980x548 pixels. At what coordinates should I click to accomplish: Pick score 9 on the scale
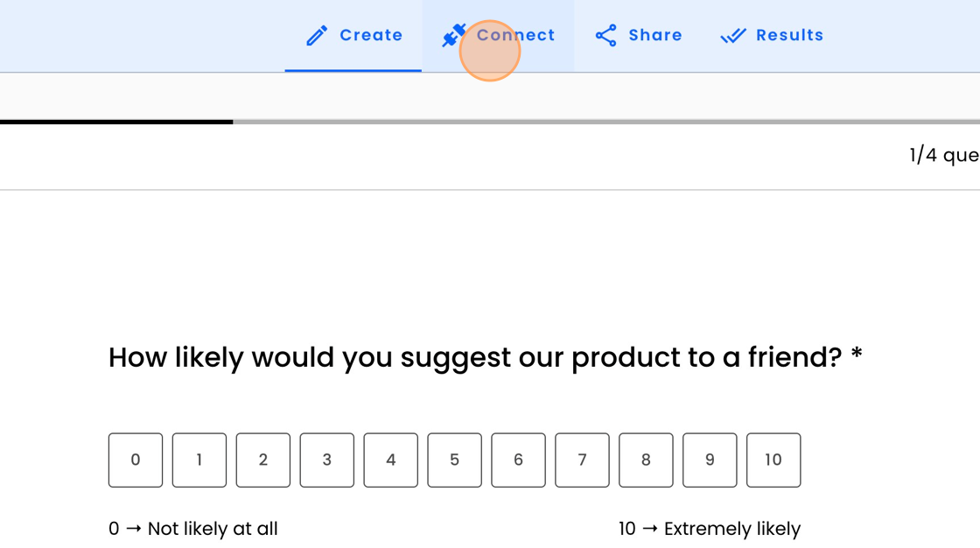click(710, 460)
